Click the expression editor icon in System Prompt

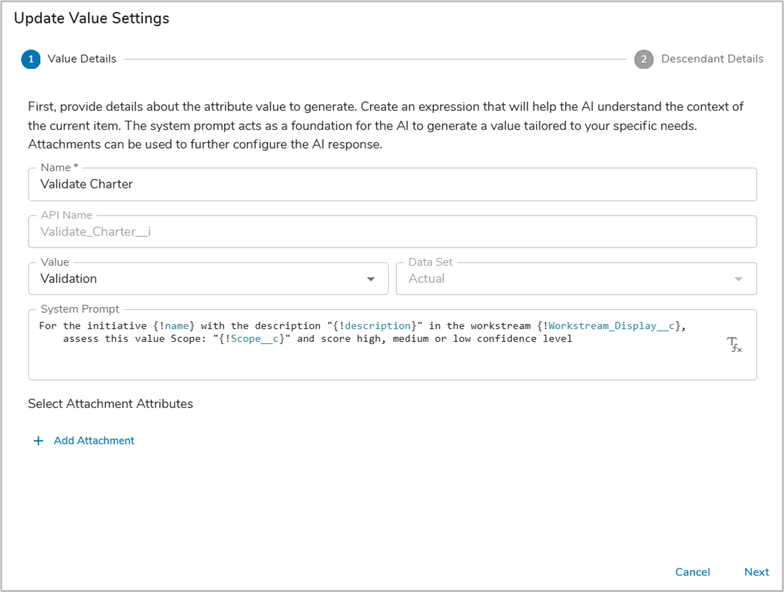(733, 345)
